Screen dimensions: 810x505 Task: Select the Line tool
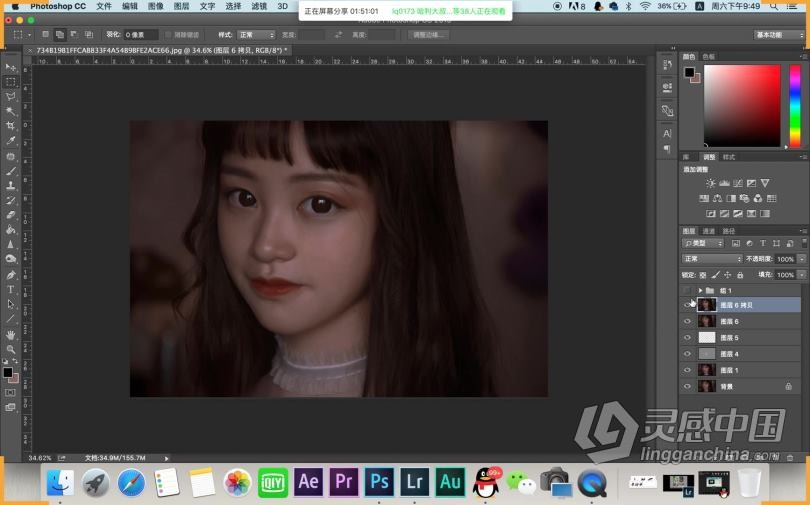coord(10,319)
